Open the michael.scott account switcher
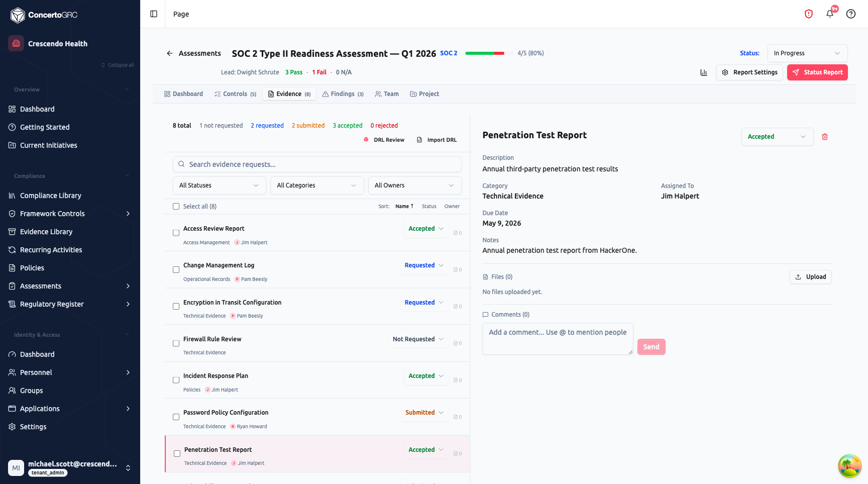This screenshot has height=484, width=868. click(70, 468)
